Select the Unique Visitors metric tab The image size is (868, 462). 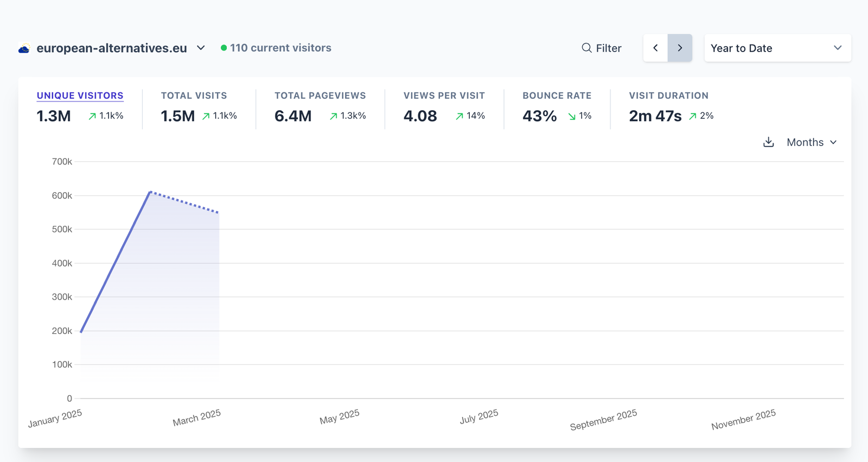(80, 96)
